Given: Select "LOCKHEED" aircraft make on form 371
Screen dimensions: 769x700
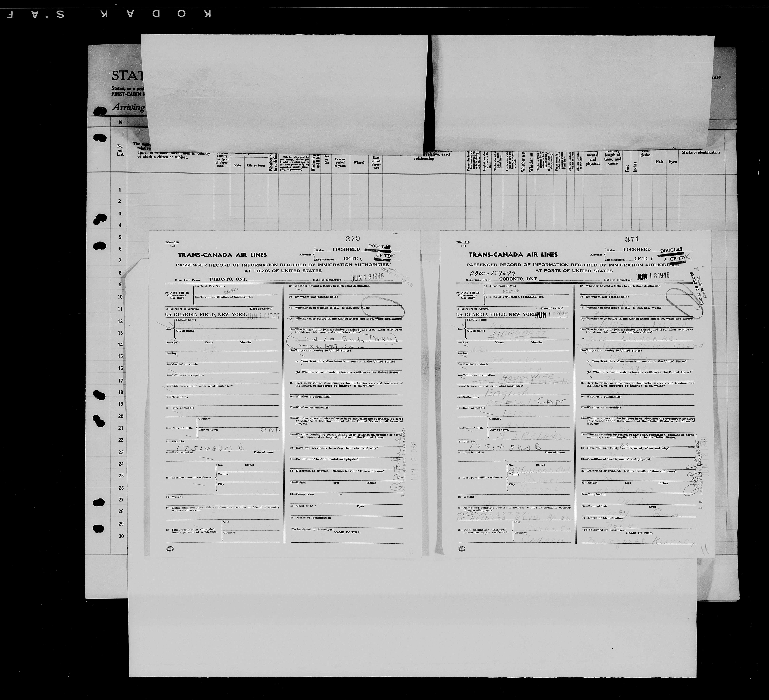Looking at the screenshot, I should pyautogui.click(x=637, y=249).
